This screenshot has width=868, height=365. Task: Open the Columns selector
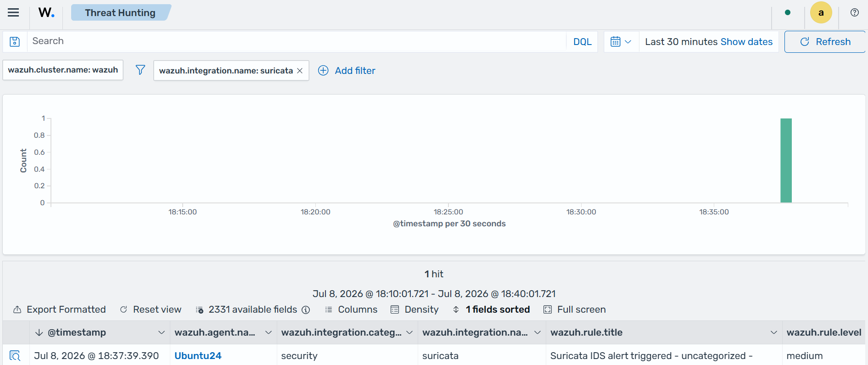351,309
